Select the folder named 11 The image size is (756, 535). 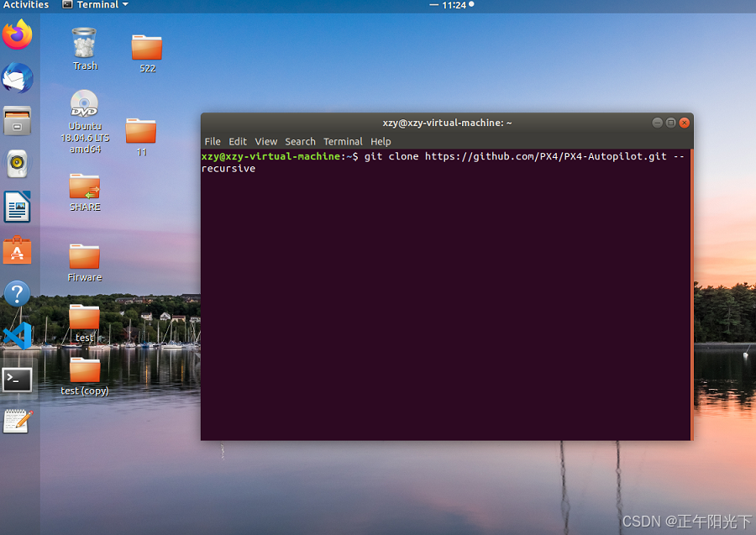(x=141, y=138)
